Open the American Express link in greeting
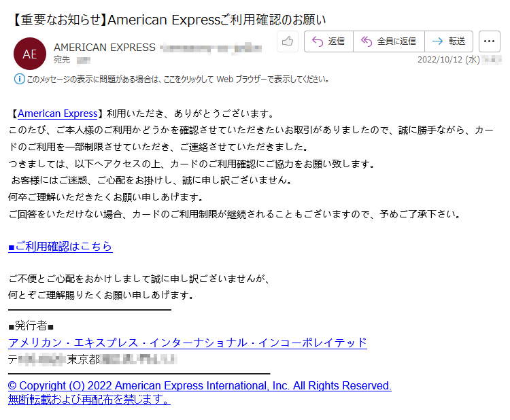The image size is (510, 420). 58,113
